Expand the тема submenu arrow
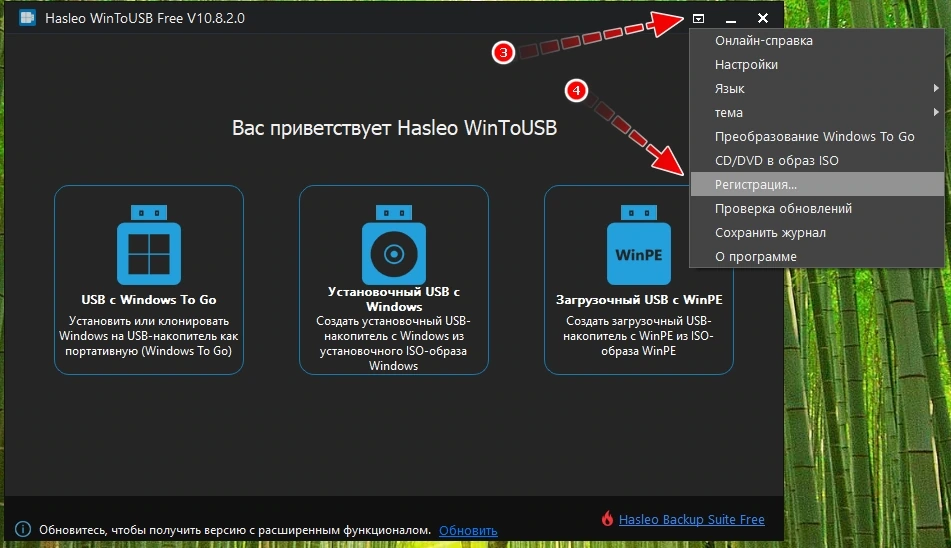The width and height of the screenshot is (951, 548). (x=936, y=112)
